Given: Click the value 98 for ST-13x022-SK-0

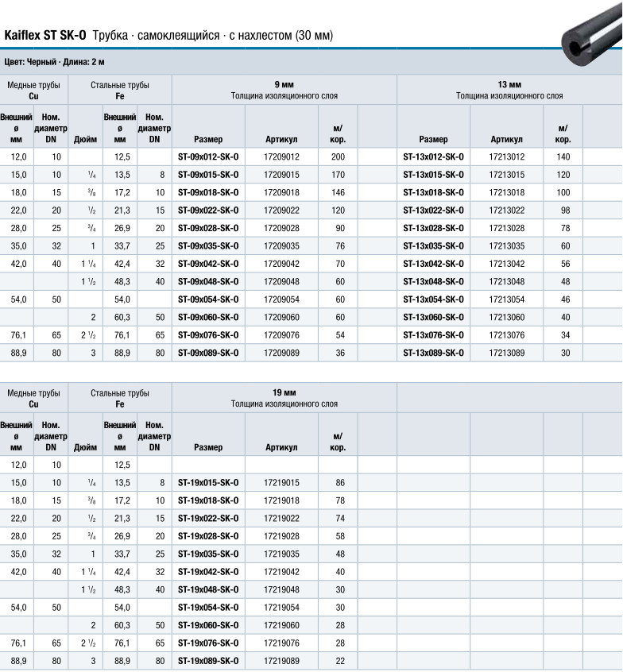Looking at the screenshot, I should click(566, 210).
